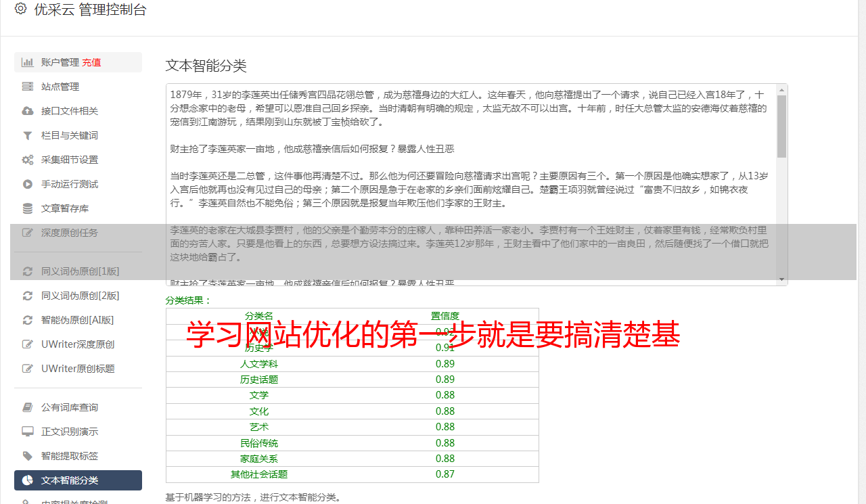Image resolution: width=866 pixels, height=504 pixels.
Task: Click the book icon for 公有词库查询
Action: [x=28, y=407]
